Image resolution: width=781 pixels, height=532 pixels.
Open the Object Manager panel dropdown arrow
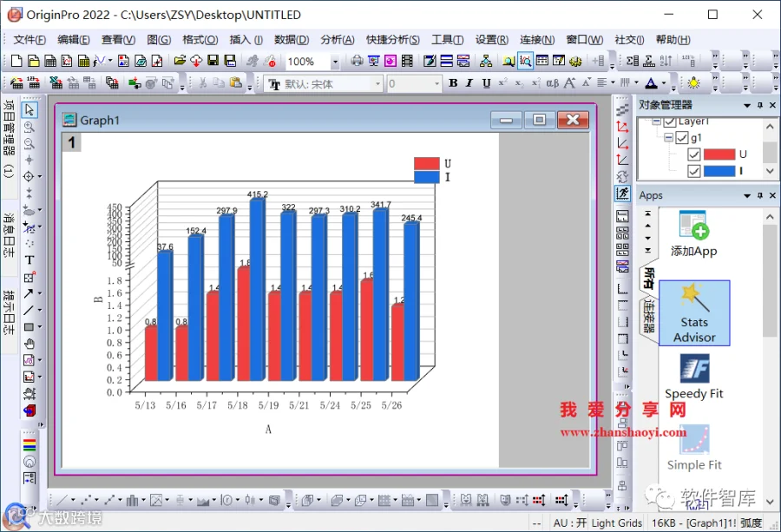[747, 105]
